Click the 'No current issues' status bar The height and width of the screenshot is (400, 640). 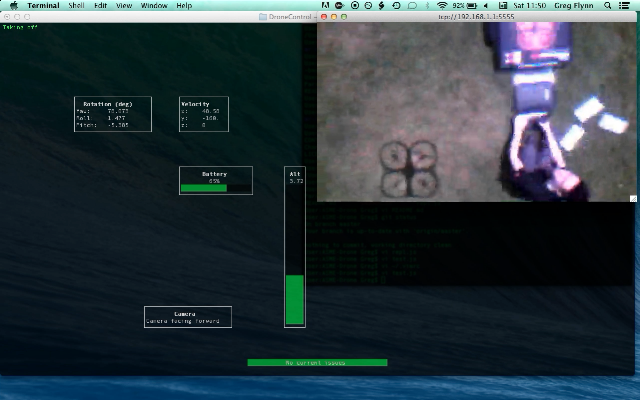pyautogui.click(x=317, y=362)
